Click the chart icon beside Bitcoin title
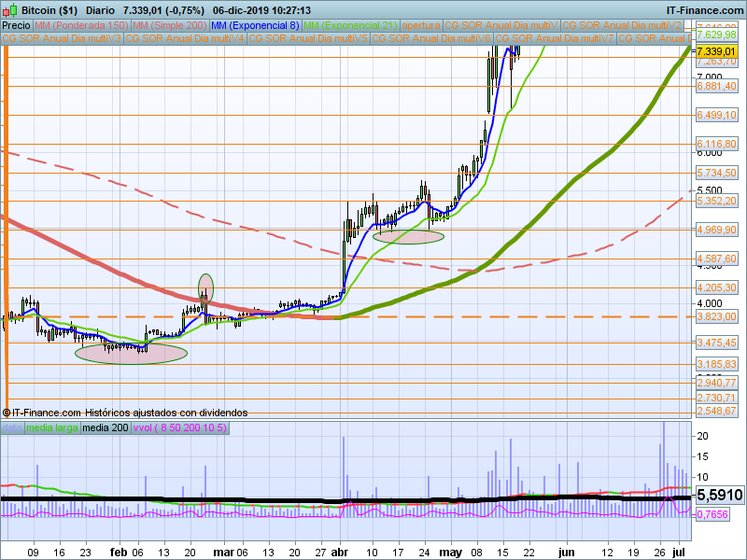Image resolution: width=747 pixels, height=560 pixels. point(8,9)
